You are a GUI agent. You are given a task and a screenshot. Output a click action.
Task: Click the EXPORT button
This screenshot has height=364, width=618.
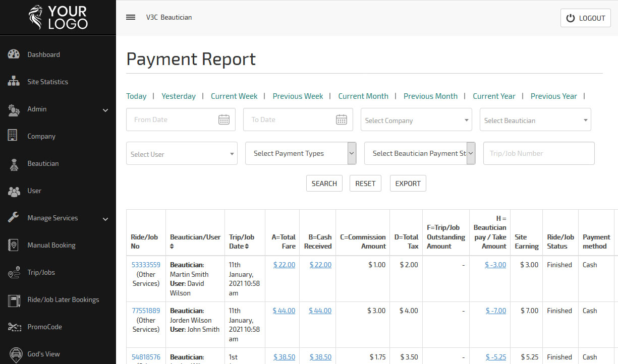pos(408,184)
